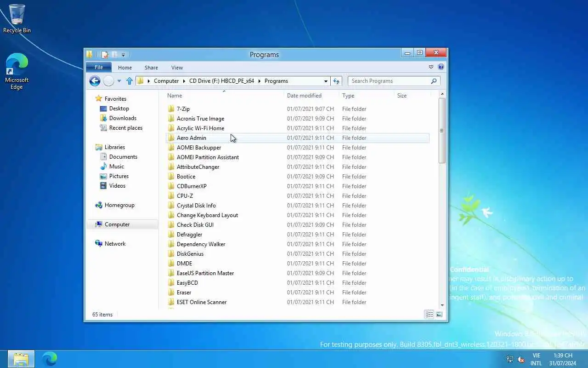The width and height of the screenshot is (588, 368).
Task: Sort by Date modified column header
Action: point(304,96)
